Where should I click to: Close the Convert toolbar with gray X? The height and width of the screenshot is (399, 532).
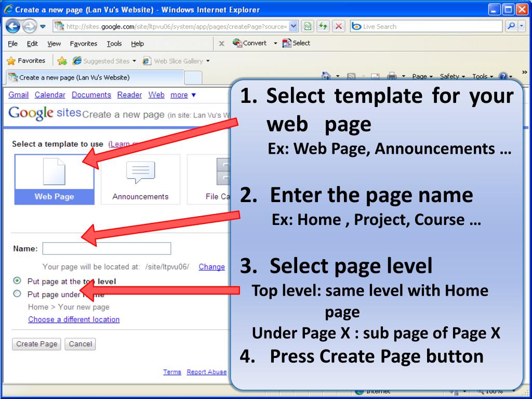point(221,44)
